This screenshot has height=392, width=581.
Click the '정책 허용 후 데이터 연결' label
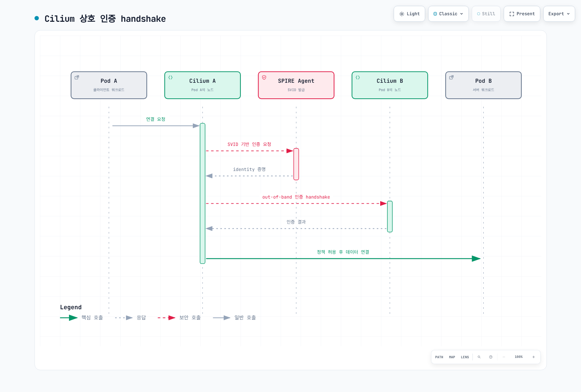click(x=343, y=252)
